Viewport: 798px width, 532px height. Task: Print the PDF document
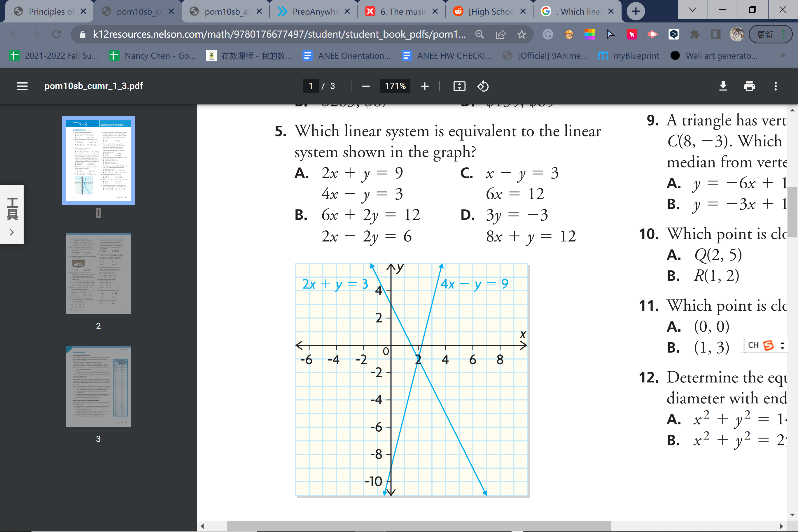(750, 86)
